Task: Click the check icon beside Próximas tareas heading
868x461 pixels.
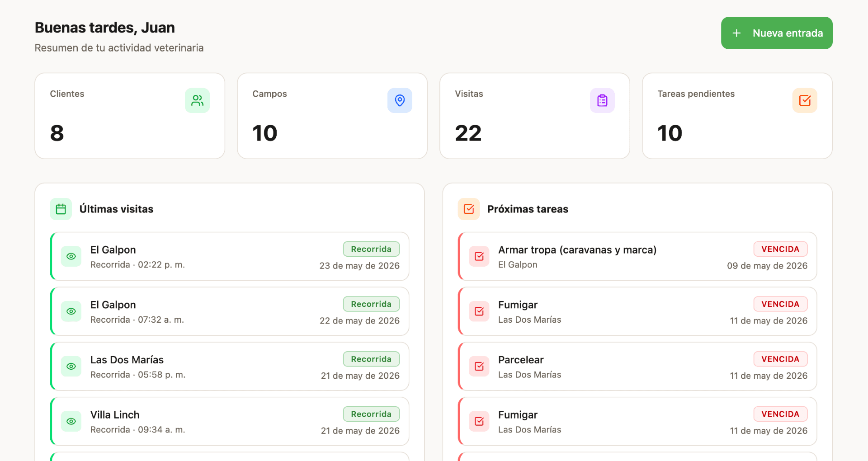Action: pos(469,209)
